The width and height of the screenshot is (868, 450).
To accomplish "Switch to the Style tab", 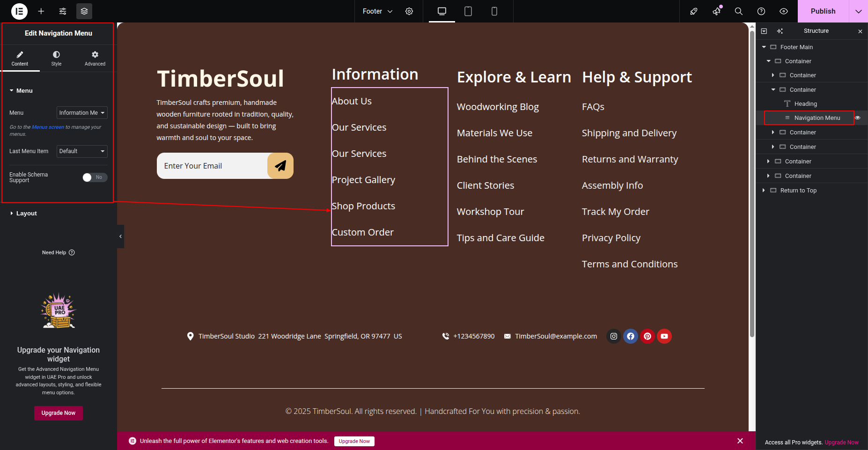I will [56, 59].
